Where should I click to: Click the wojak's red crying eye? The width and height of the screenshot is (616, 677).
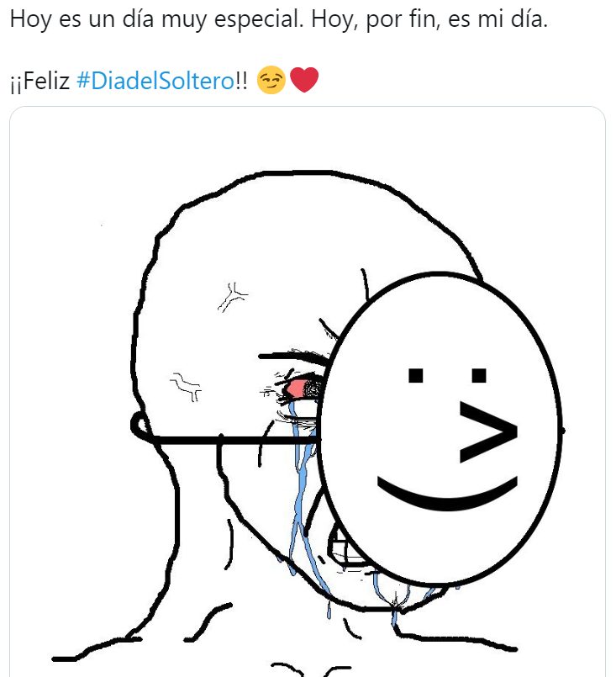(x=300, y=388)
